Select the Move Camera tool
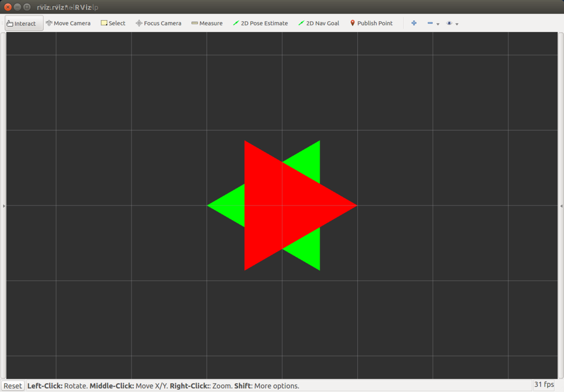Screen dimensions: 564x392 point(68,23)
